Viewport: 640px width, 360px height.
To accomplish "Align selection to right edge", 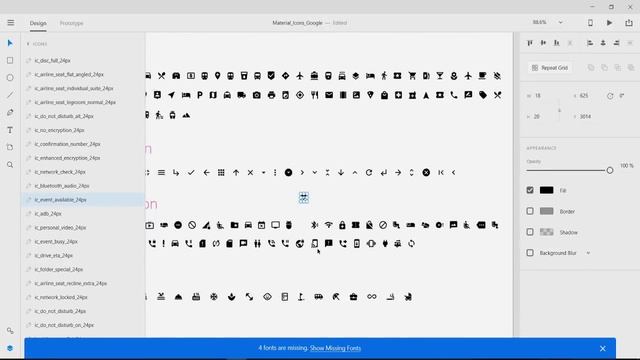I will (617, 43).
